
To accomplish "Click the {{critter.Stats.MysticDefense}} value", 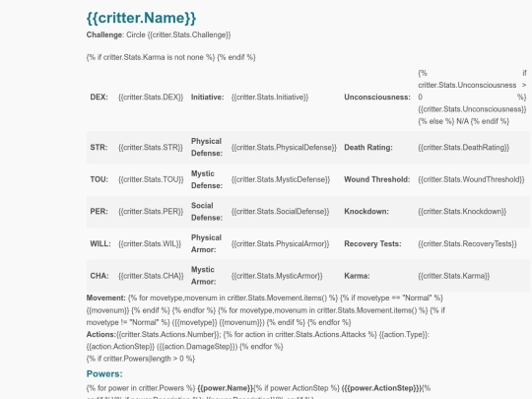I will [281, 179].
